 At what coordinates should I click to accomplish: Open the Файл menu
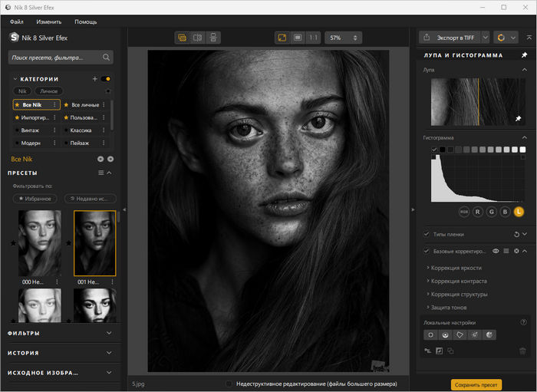(x=16, y=21)
